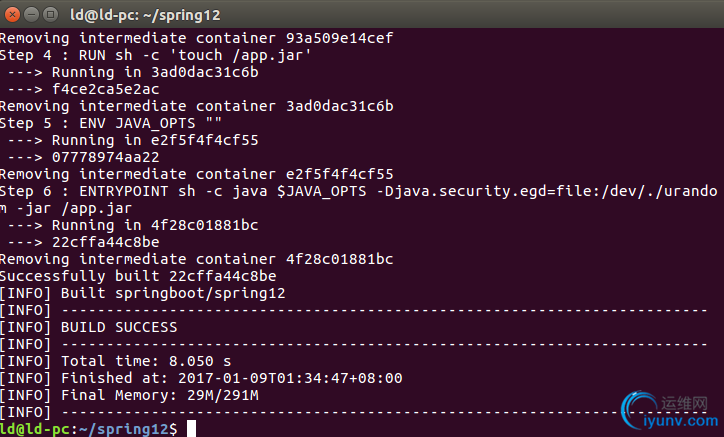This screenshot has width=724, height=437.
Task: Close the terminal window
Action: (x=12, y=15)
